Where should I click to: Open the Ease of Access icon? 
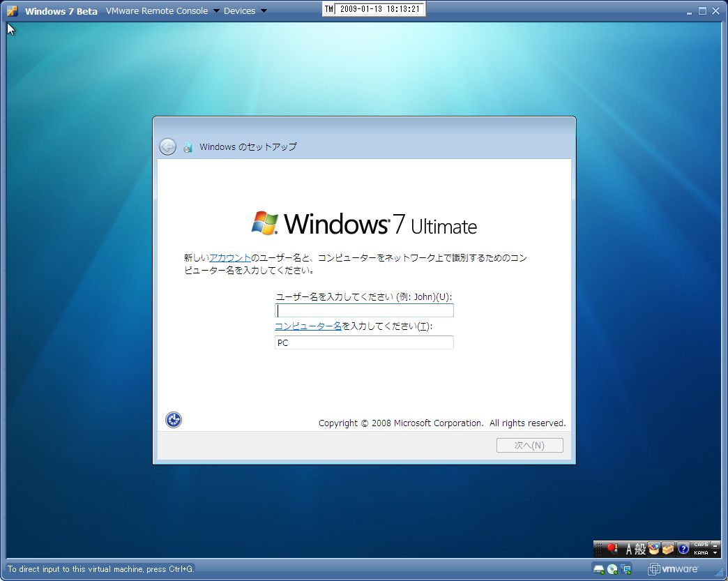pyautogui.click(x=174, y=420)
